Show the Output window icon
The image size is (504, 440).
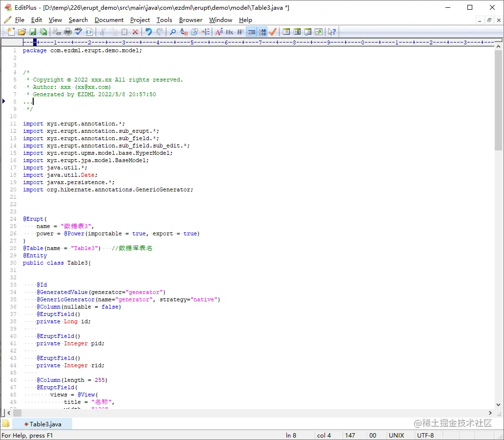308,32
